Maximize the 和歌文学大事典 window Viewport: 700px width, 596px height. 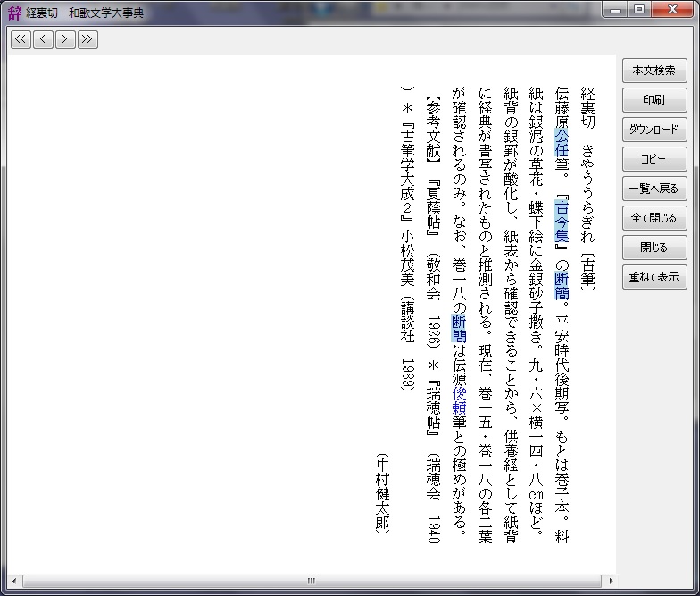point(639,9)
